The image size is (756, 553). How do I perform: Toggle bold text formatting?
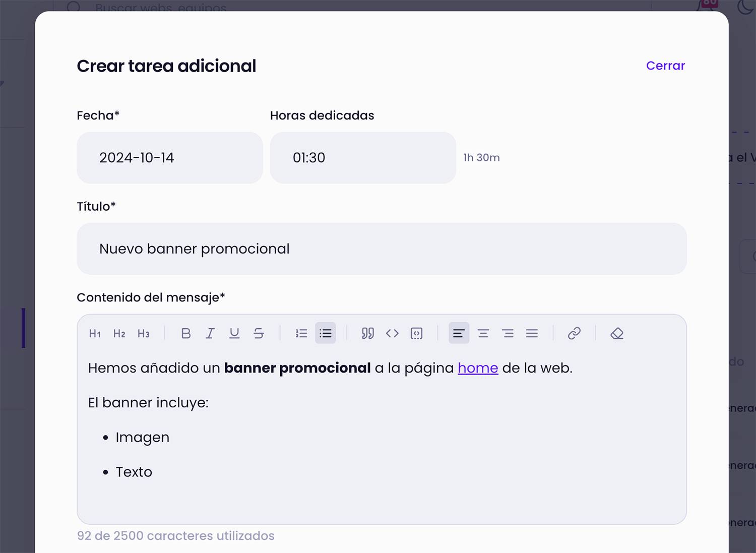point(186,333)
